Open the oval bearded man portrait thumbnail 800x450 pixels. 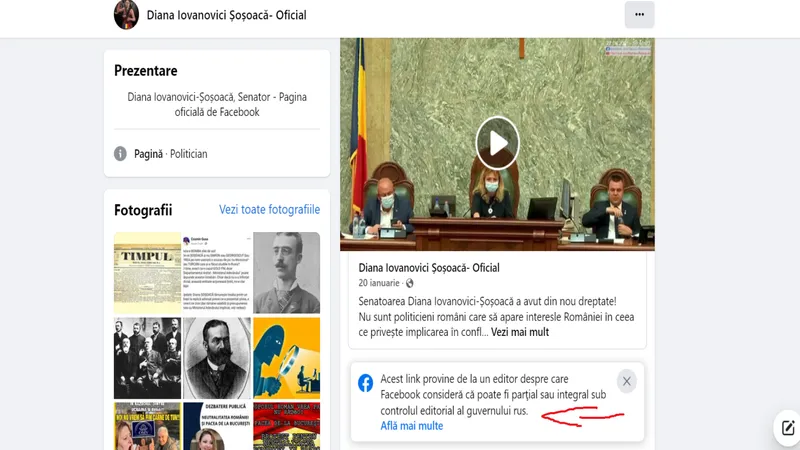(x=217, y=358)
